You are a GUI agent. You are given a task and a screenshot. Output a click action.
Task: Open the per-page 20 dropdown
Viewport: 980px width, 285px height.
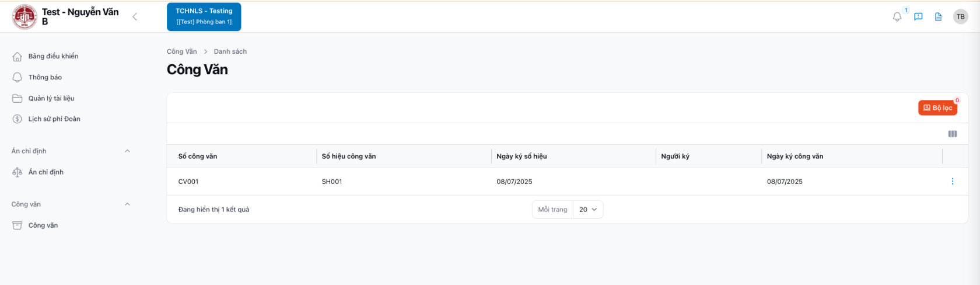click(588, 210)
